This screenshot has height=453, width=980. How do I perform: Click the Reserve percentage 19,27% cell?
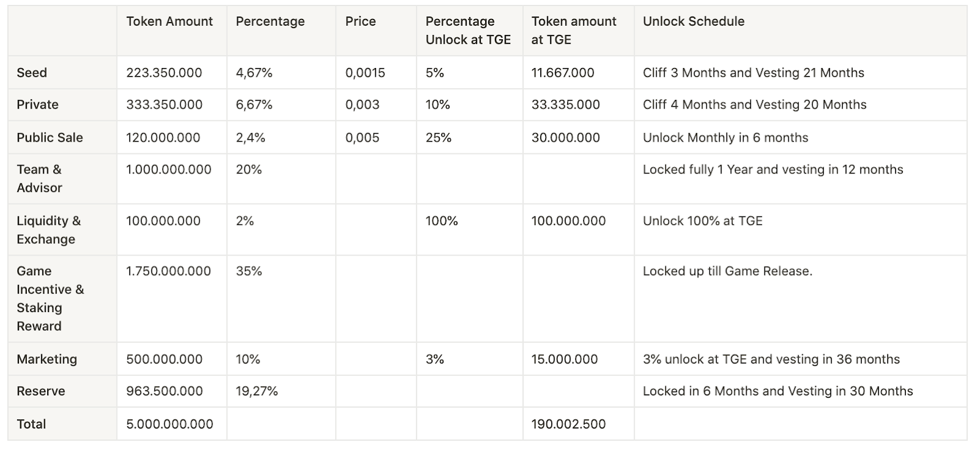257,392
